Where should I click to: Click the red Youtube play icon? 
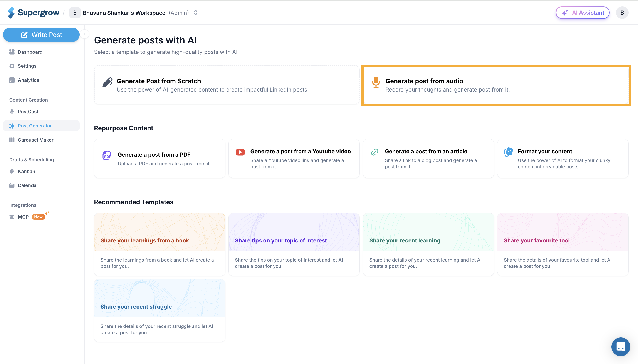tap(240, 152)
